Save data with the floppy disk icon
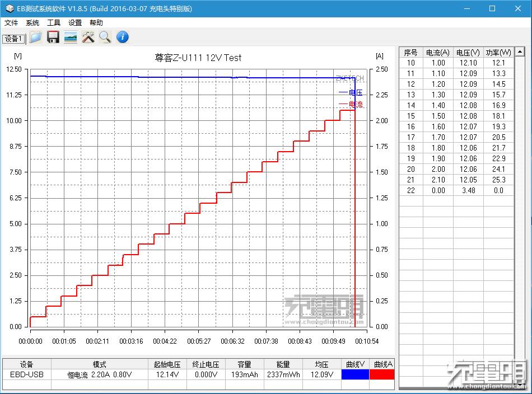Viewport: 532px width, 394px height. point(53,37)
